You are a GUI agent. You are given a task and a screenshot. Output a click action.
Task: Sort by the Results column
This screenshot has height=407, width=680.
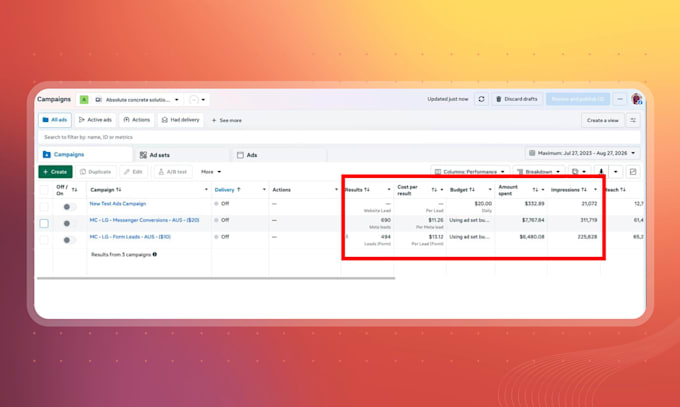point(357,190)
